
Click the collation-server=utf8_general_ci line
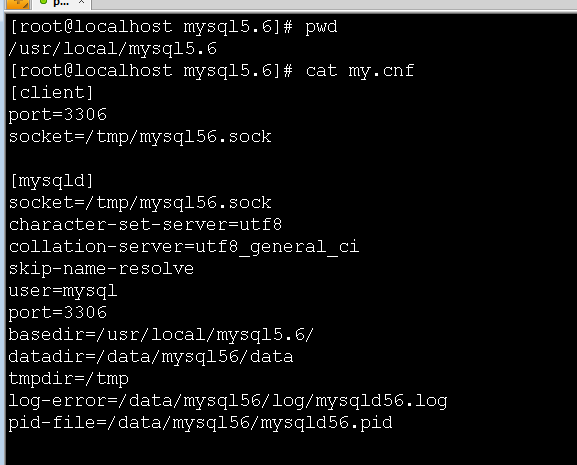click(x=184, y=246)
